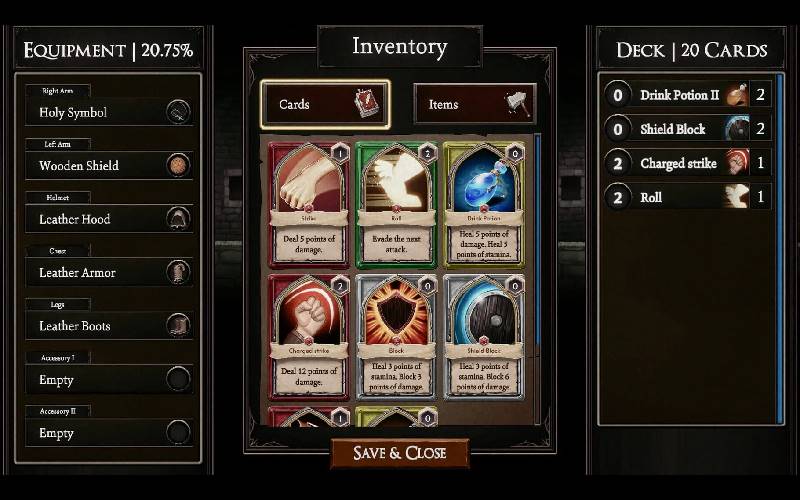Select the Charged strike inventory card
Screen dimensions: 800x500
click(x=309, y=337)
